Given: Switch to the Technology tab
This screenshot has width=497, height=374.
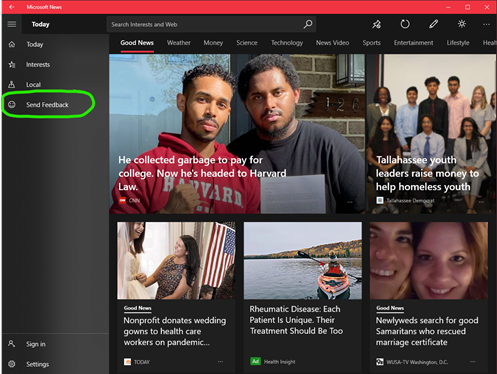Looking at the screenshot, I should pos(287,43).
